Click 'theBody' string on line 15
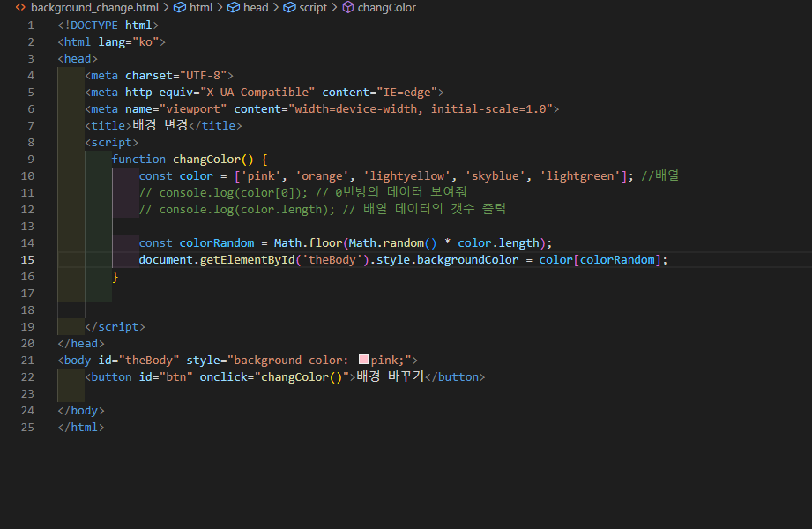Viewport: 812px width, 529px height. 332,259
